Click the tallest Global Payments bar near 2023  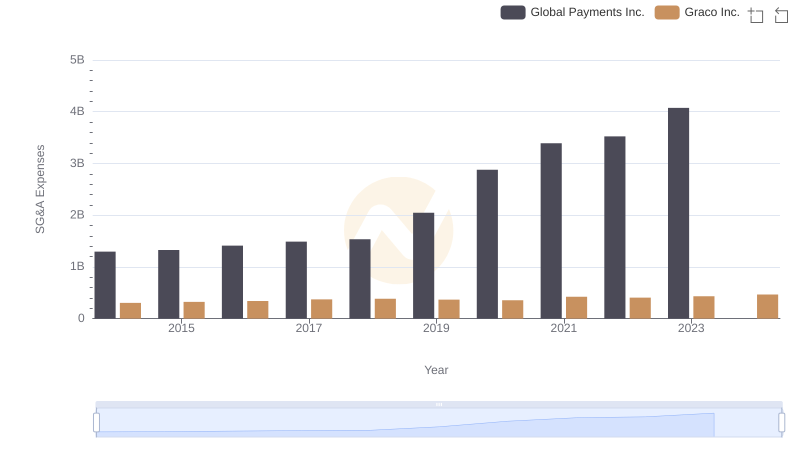tap(678, 213)
